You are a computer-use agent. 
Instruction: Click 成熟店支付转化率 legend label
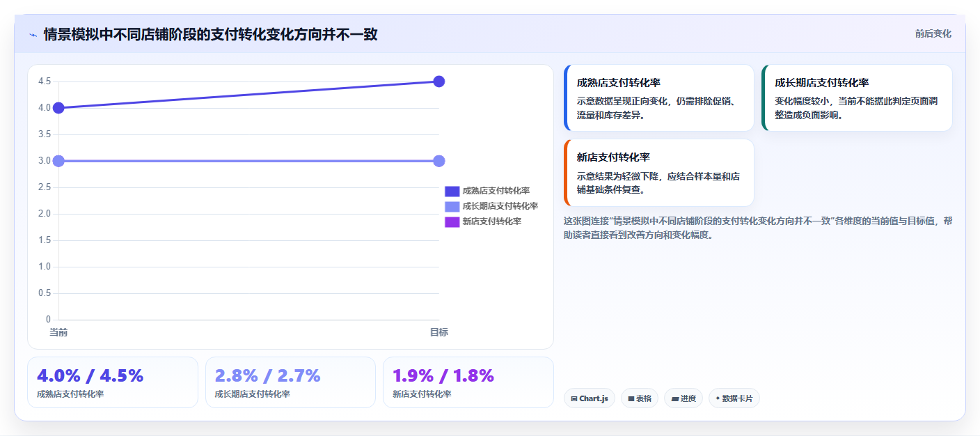[x=496, y=191]
